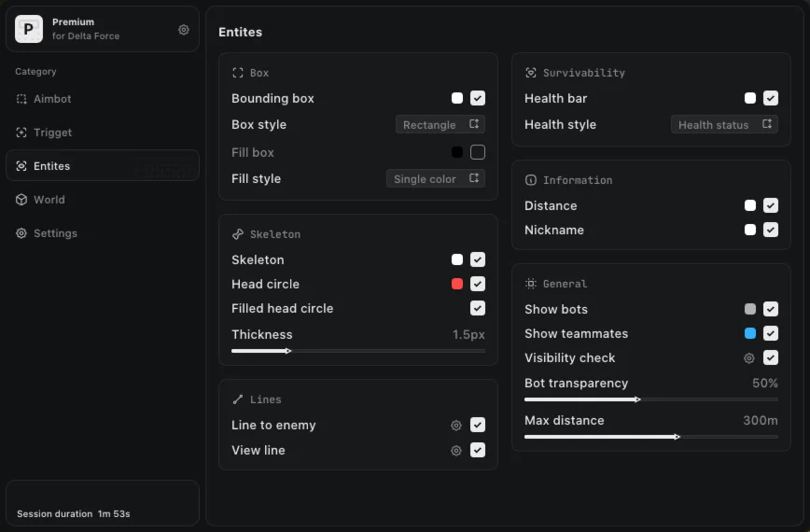The image size is (810, 532).
Task: Open Line to enemy gear settings
Action: [x=456, y=425]
